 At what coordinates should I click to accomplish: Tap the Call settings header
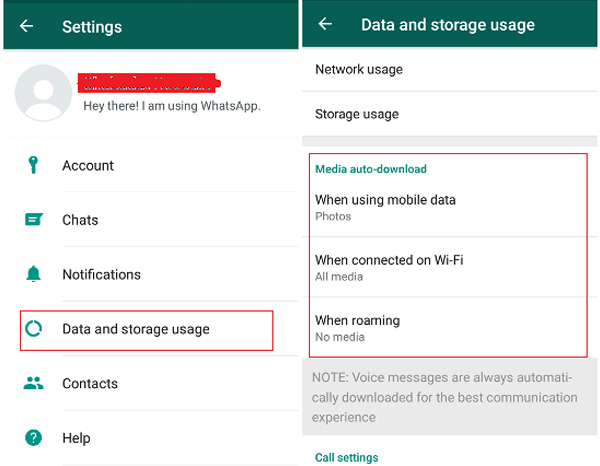346,457
